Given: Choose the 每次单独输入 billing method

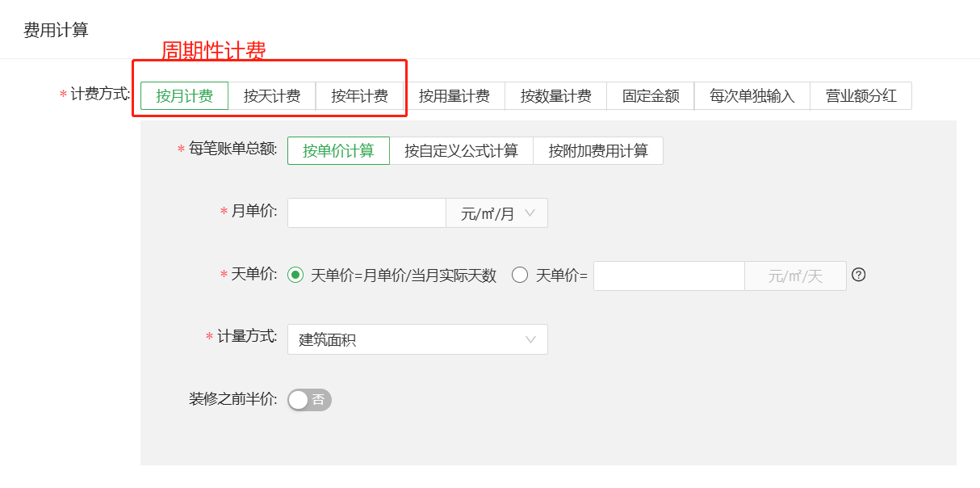Looking at the screenshot, I should pos(752,95).
